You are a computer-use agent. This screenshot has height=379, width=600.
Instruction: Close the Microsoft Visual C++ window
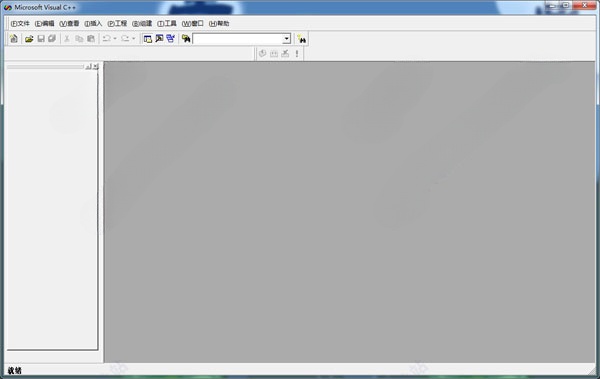[584, 5]
